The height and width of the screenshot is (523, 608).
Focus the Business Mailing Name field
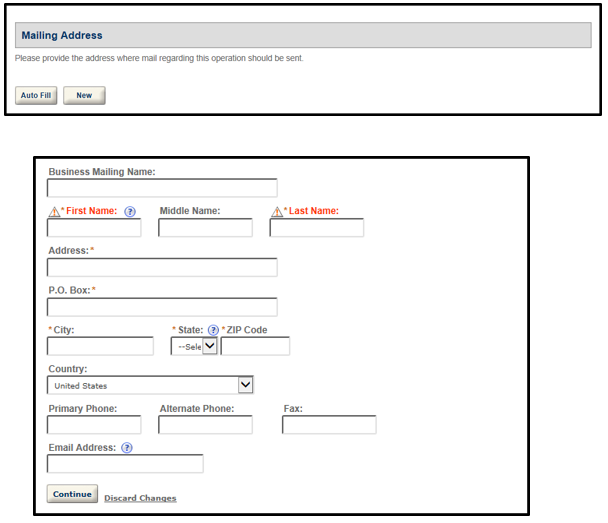pos(162,188)
